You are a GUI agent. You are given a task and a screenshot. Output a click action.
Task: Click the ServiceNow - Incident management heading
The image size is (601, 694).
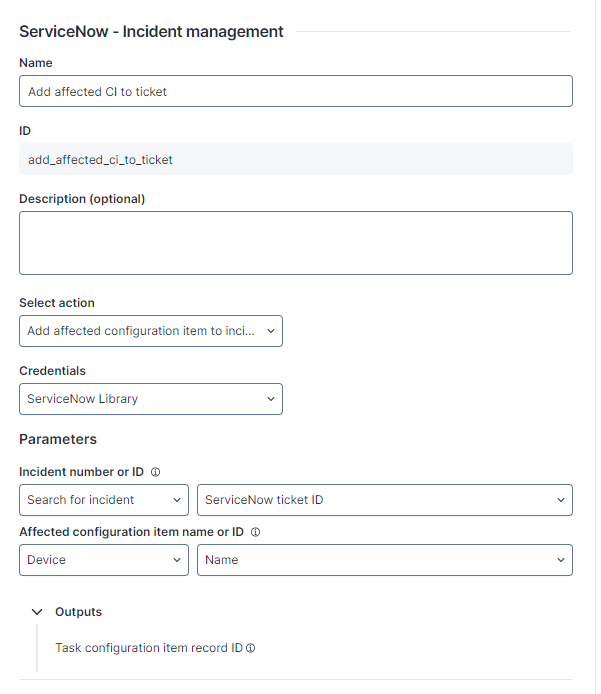151,32
